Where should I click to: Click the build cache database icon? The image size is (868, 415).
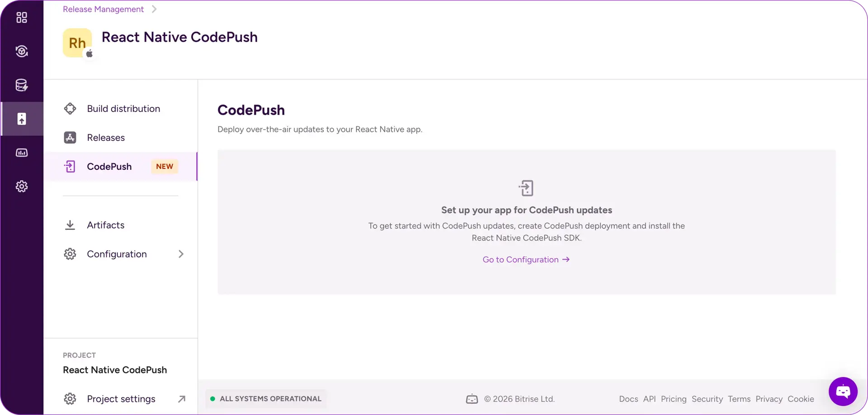click(22, 85)
